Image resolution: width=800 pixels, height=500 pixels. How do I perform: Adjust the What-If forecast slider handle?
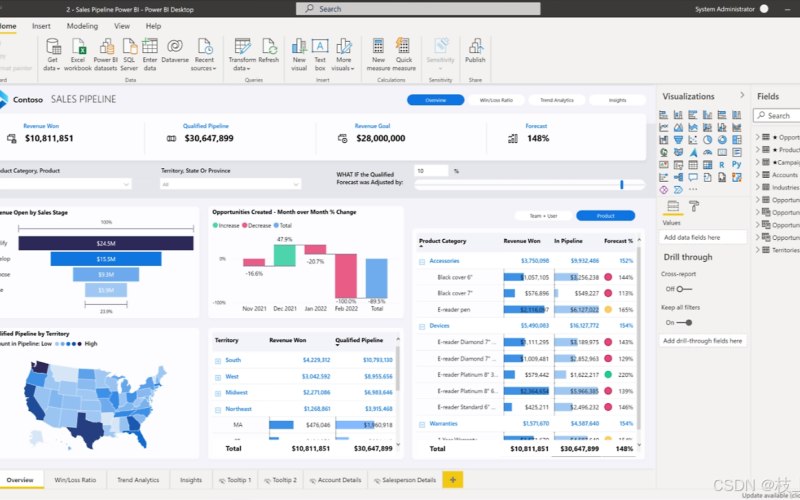coord(621,185)
